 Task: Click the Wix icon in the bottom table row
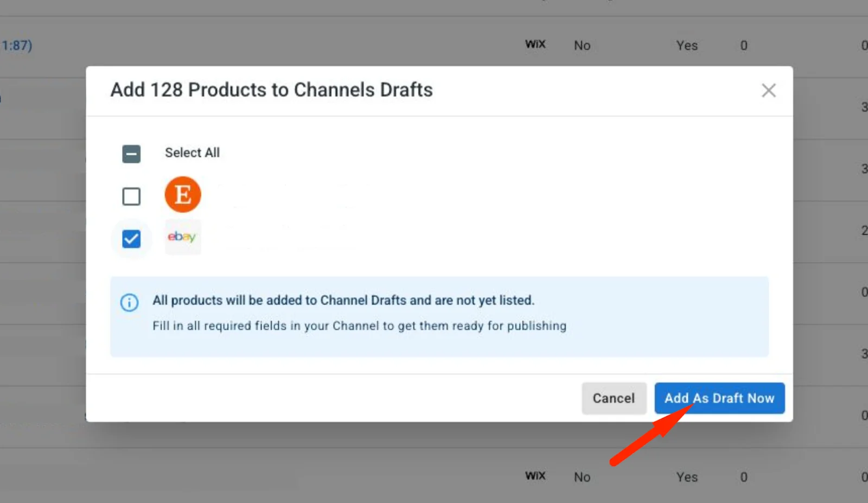(535, 475)
